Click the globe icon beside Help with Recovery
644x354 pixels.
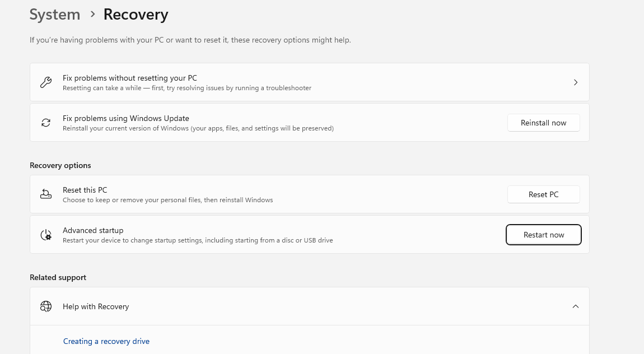(x=46, y=306)
